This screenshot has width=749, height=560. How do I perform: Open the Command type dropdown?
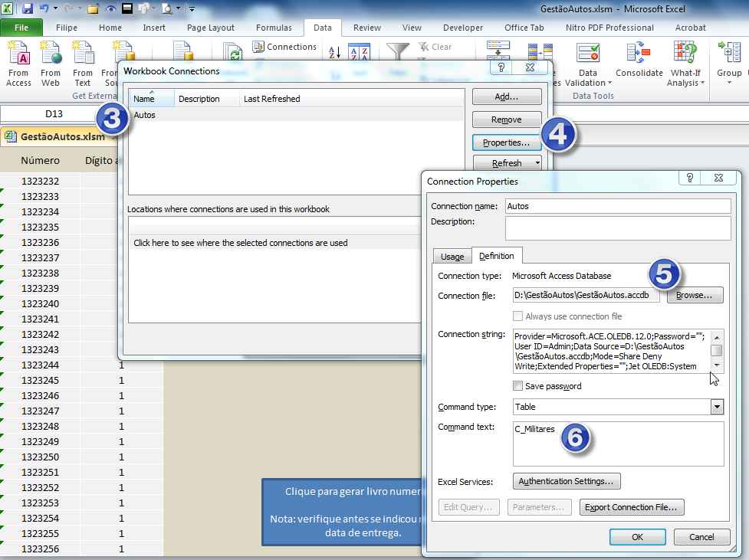click(x=717, y=407)
